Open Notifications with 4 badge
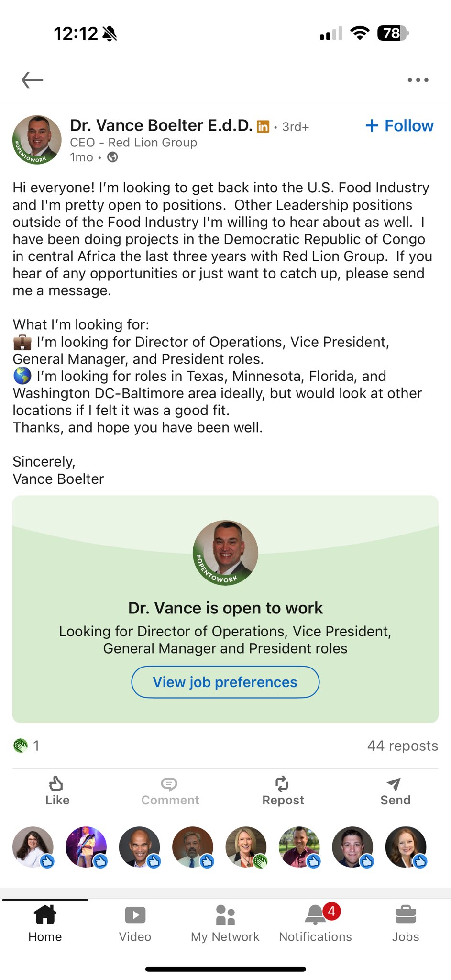 click(x=316, y=924)
